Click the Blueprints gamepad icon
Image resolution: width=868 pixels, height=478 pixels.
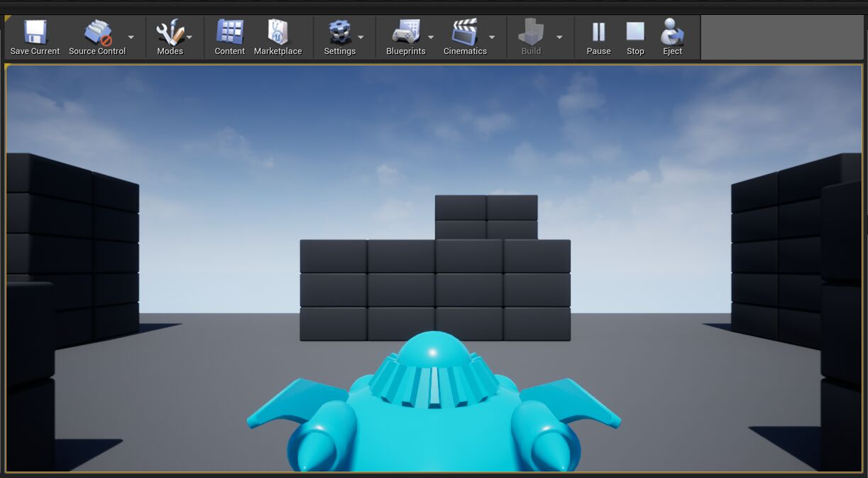click(405, 33)
